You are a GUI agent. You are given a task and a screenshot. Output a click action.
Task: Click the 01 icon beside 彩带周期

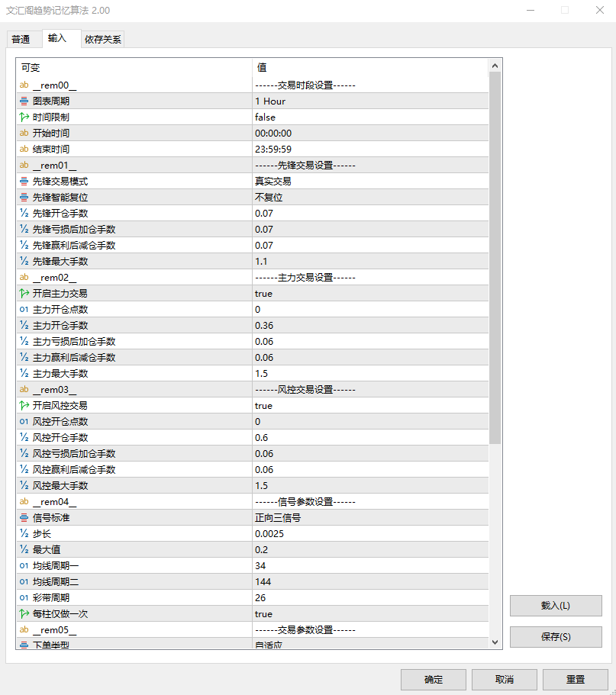pos(24,598)
